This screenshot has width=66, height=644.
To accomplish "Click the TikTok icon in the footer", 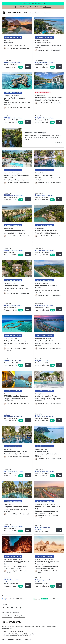I will [21, 608].
